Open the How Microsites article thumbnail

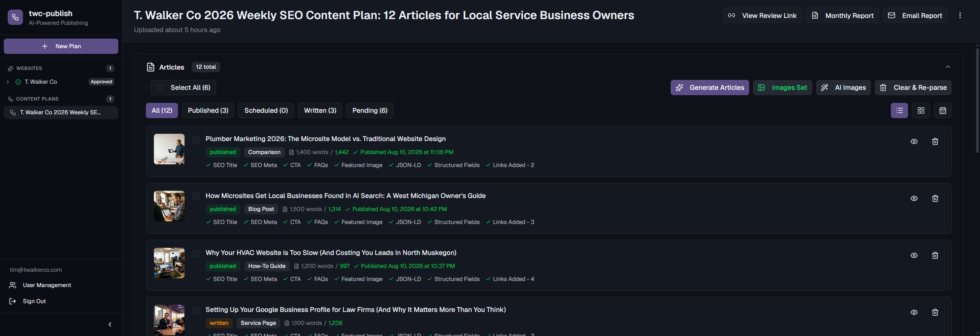point(169,206)
